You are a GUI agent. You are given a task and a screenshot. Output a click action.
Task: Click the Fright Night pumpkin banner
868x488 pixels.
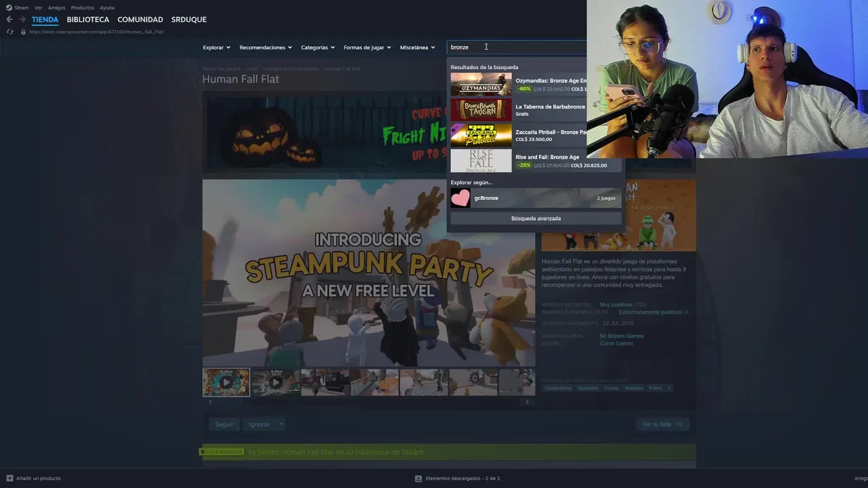click(x=325, y=131)
